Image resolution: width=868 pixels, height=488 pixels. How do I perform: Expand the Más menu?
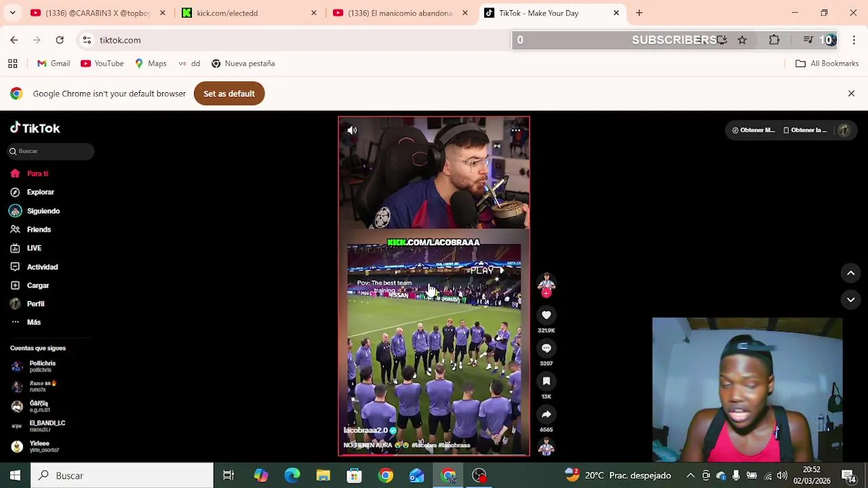[26, 322]
